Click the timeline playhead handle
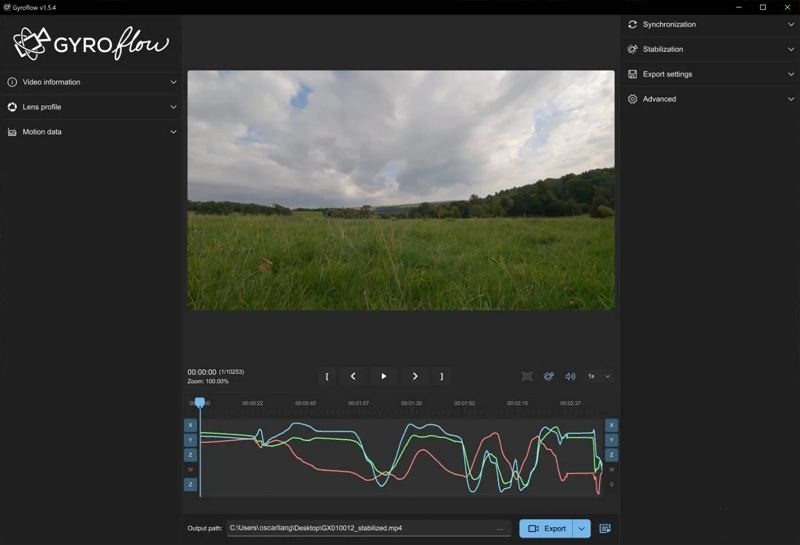Image resolution: width=800 pixels, height=545 pixels. click(200, 403)
